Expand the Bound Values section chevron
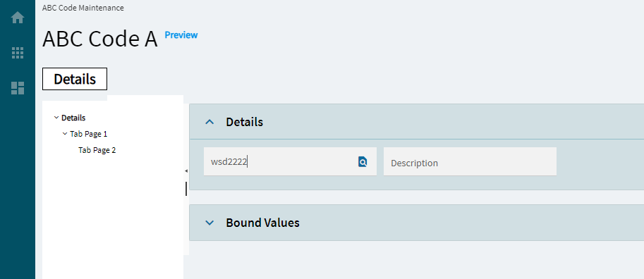 (209, 223)
